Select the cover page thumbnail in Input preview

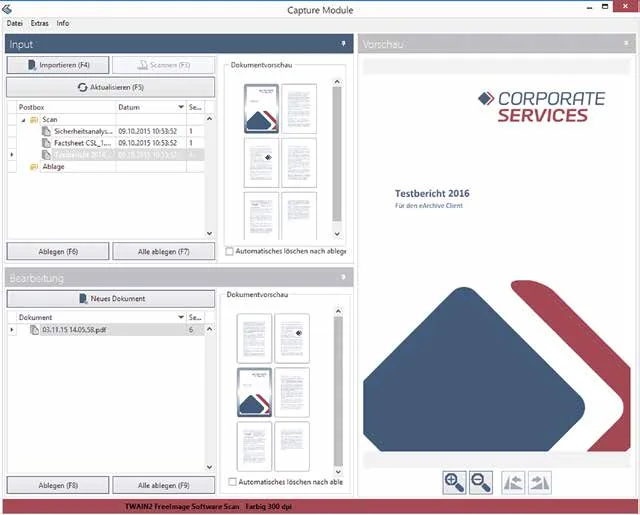pos(261,109)
